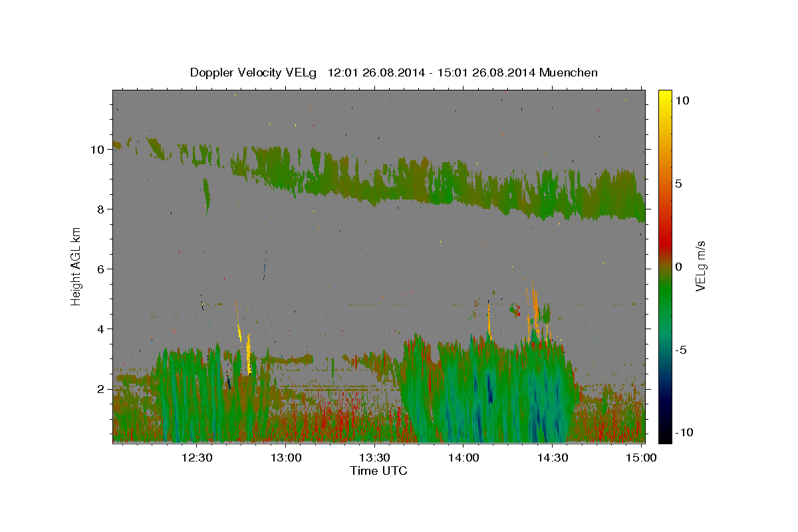
Task: Click the 'Muenchen' location in the title
Action: [x=569, y=72]
